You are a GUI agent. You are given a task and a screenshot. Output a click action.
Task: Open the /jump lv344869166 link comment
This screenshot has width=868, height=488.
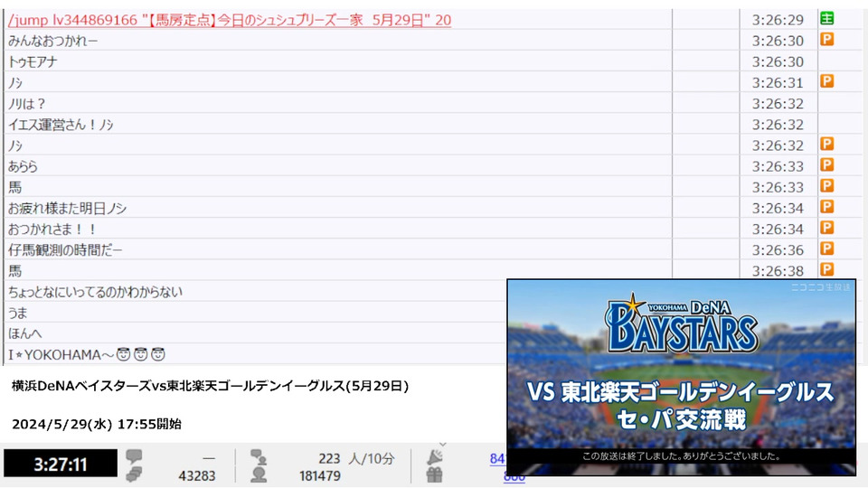(x=230, y=20)
